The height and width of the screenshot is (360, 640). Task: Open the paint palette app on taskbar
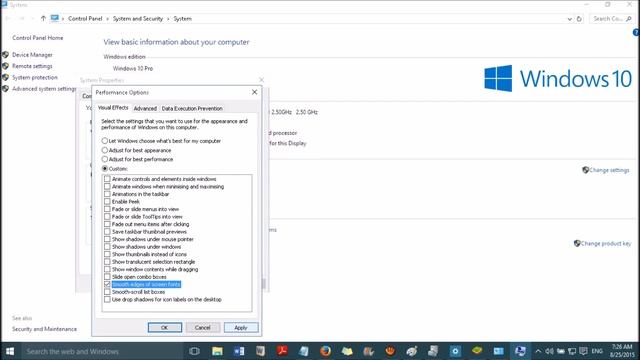point(411,351)
